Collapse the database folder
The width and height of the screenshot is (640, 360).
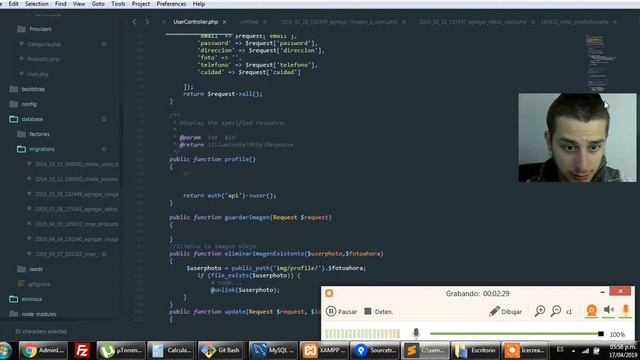point(27,119)
